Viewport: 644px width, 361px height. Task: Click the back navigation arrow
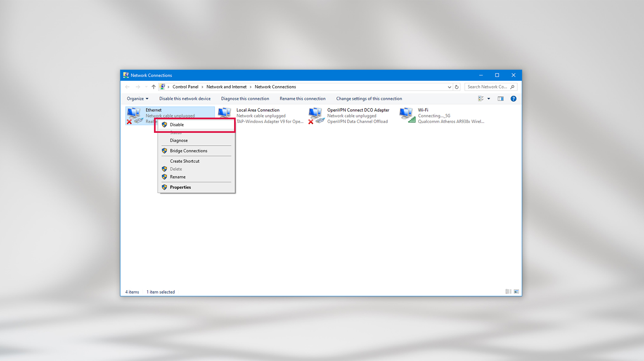[127, 87]
